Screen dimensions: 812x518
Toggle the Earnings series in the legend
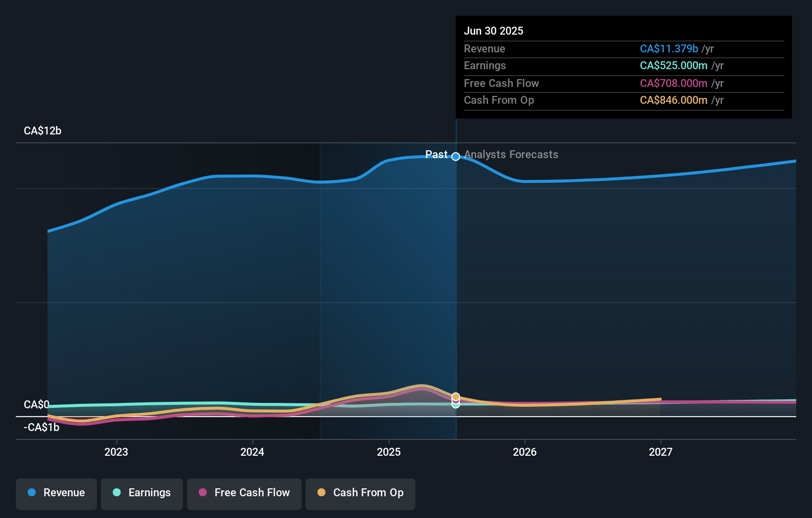pyautogui.click(x=142, y=494)
